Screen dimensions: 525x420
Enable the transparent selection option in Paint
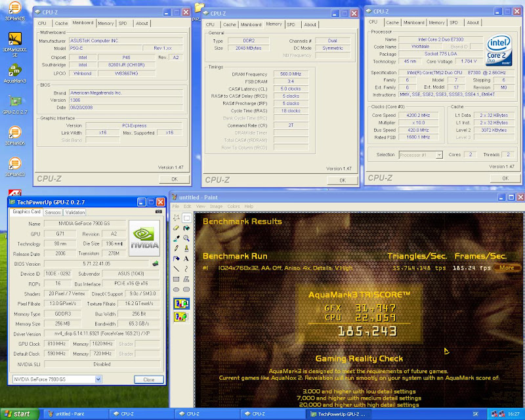coord(181,317)
